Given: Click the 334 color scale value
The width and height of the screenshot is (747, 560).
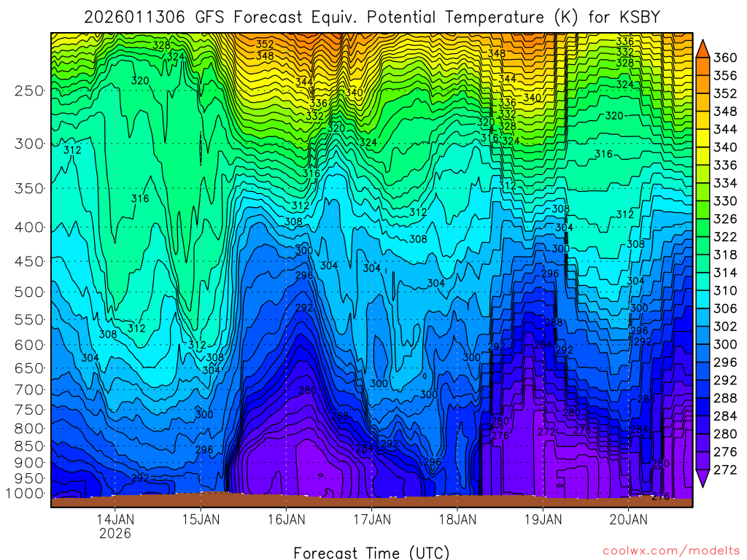Looking at the screenshot, I should pyautogui.click(x=724, y=183).
